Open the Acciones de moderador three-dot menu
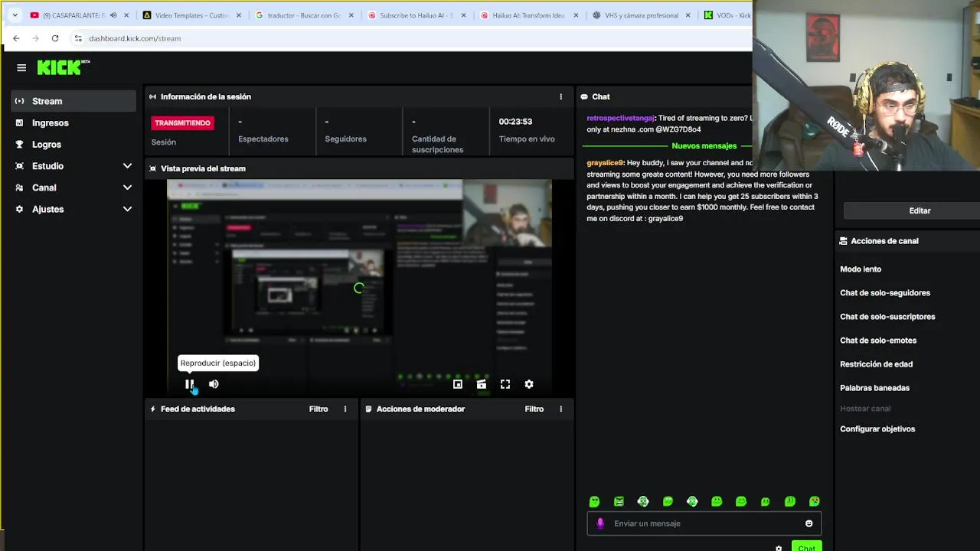The image size is (980, 551). point(561,409)
